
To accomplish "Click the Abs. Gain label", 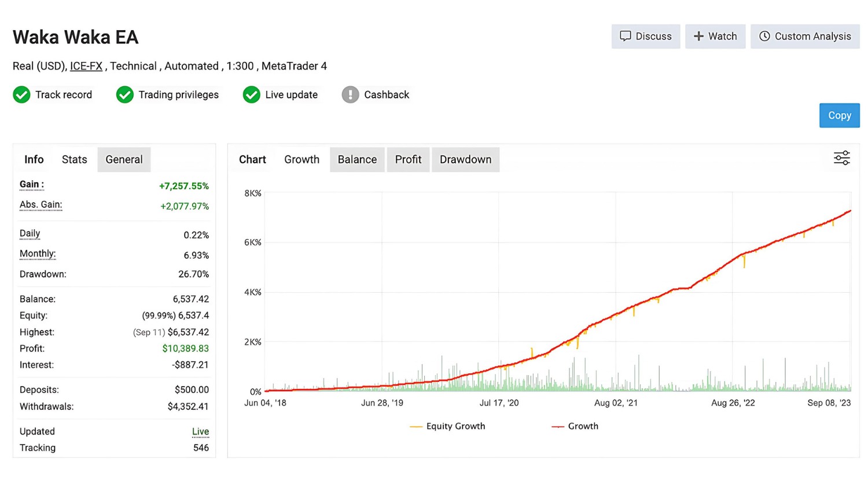I will coord(41,205).
